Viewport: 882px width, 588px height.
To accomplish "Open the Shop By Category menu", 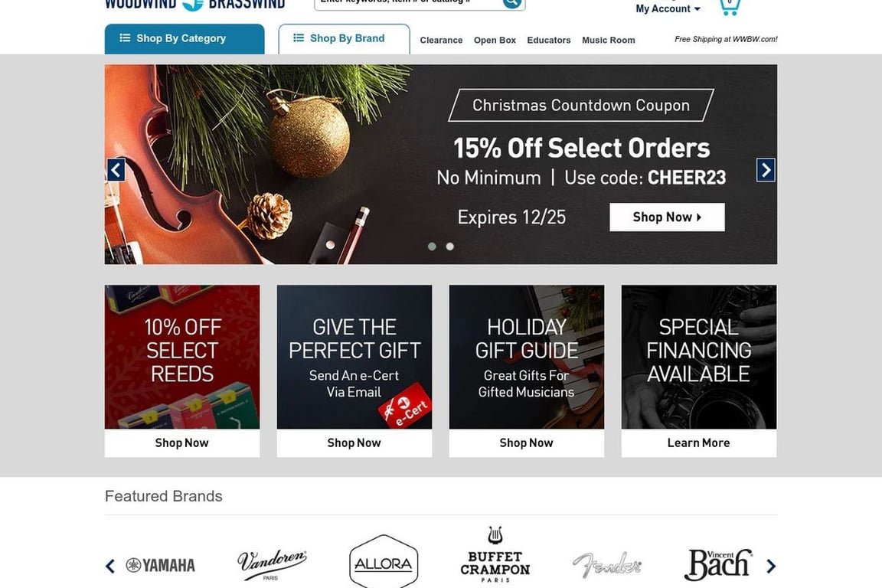I will click(185, 39).
